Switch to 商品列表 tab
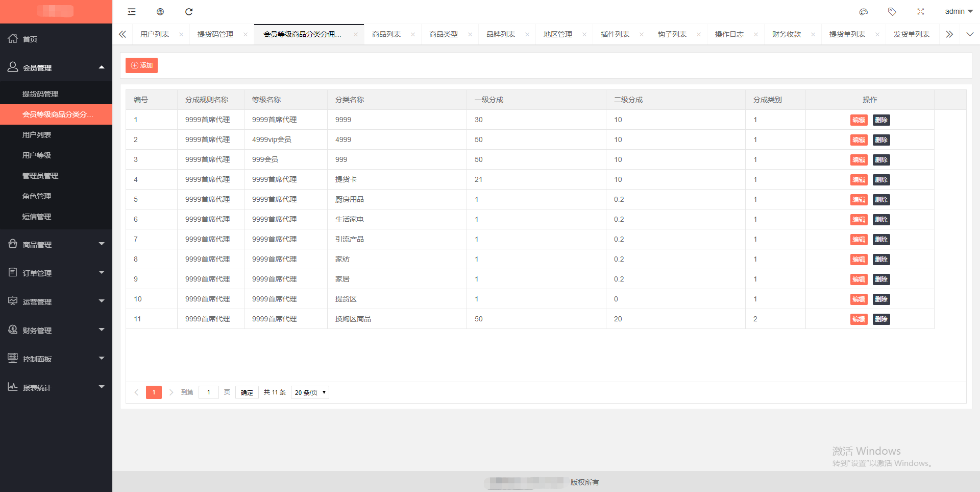This screenshot has height=492, width=980. click(x=386, y=34)
